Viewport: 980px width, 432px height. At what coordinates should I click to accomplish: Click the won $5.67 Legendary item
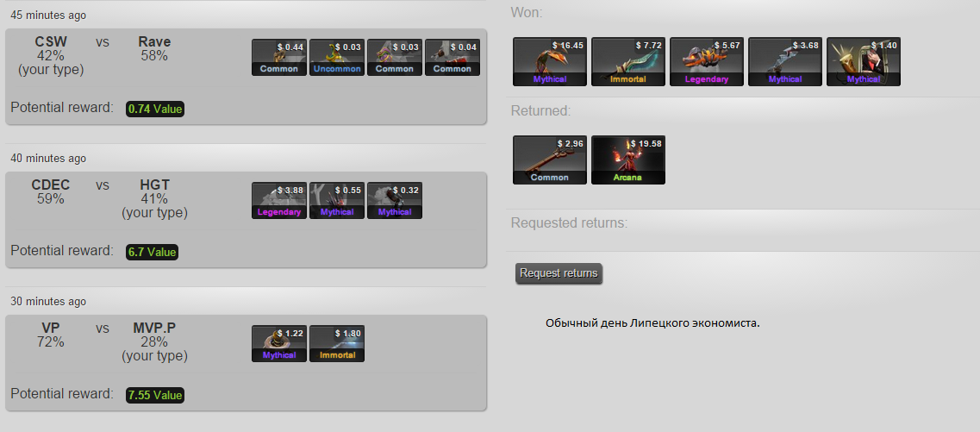pyautogui.click(x=706, y=62)
